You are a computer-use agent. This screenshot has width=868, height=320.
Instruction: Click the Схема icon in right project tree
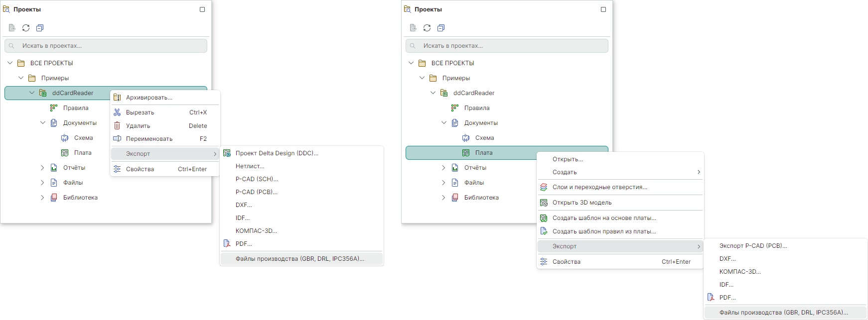click(466, 138)
